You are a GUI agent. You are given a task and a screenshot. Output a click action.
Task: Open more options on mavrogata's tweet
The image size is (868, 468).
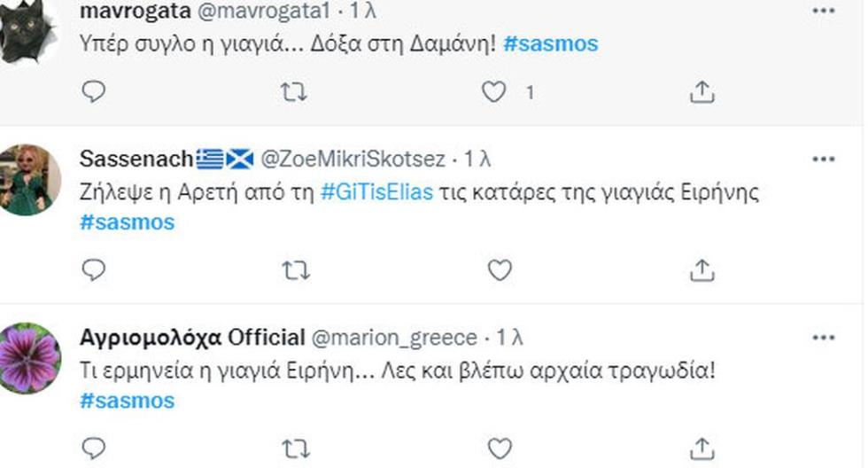tap(824, 12)
